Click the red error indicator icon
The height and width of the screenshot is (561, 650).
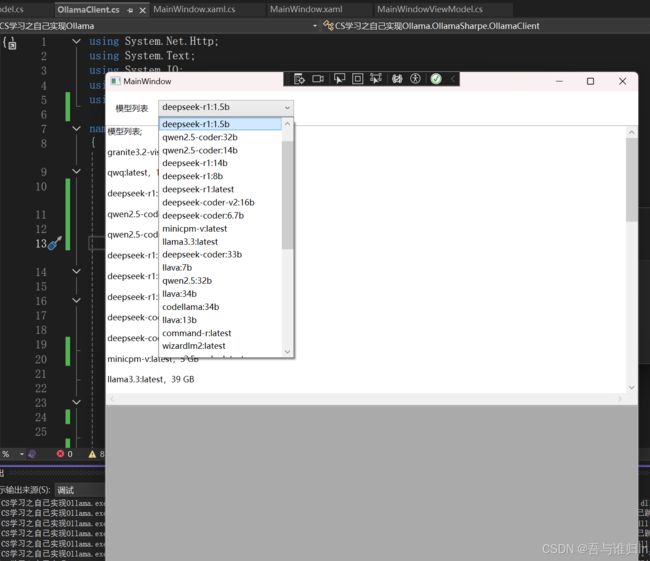tap(61, 454)
